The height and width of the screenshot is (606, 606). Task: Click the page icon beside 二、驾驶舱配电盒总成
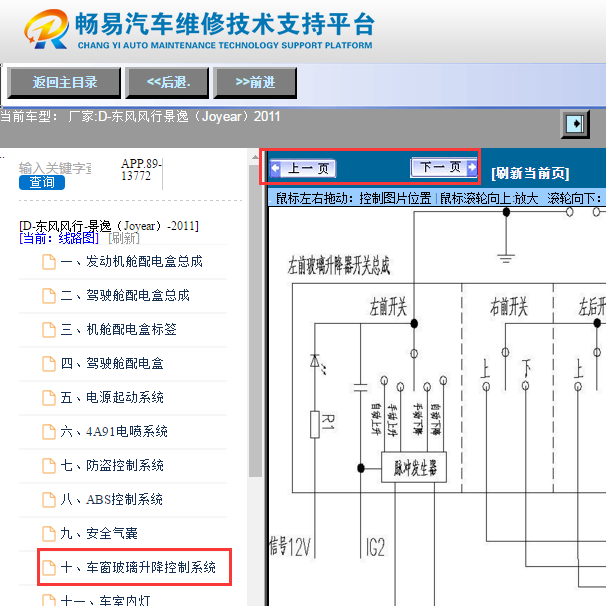point(49,296)
